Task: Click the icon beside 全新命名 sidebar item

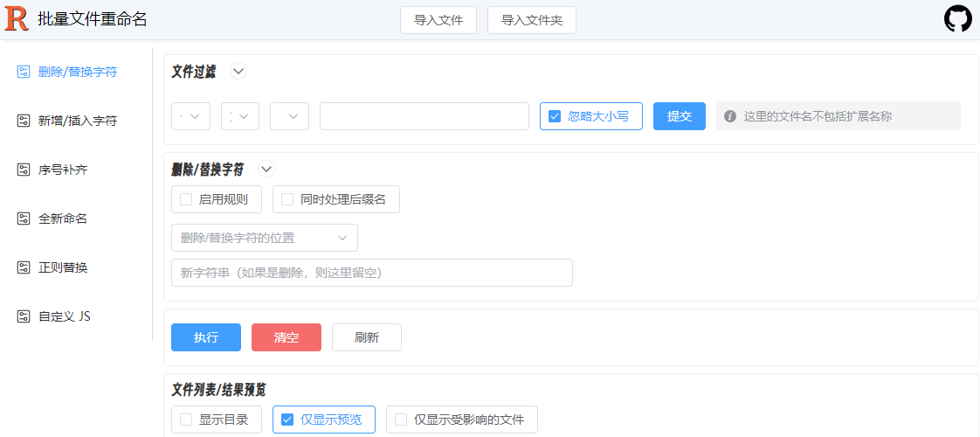Action: (24, 218)
